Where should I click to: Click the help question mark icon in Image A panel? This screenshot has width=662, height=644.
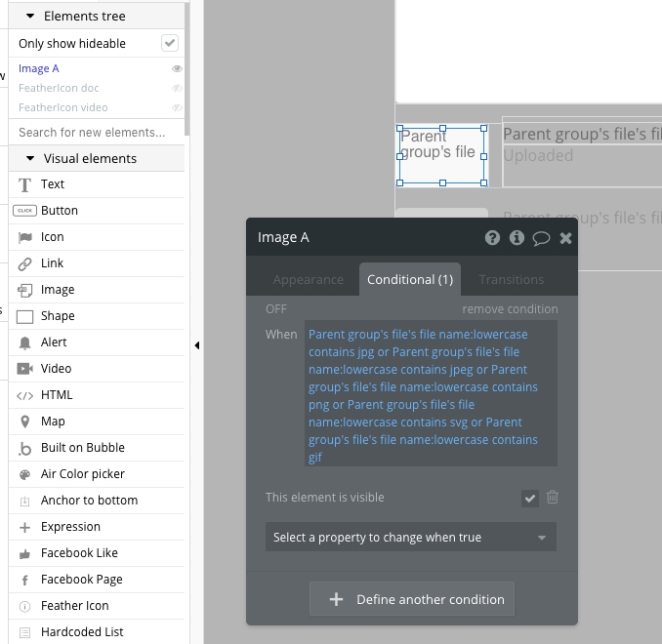492,238
